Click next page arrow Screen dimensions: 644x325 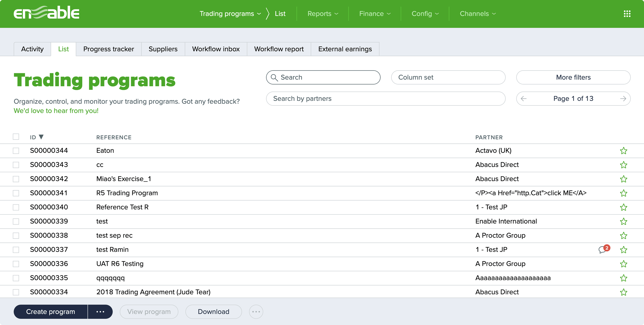(623, 98)
